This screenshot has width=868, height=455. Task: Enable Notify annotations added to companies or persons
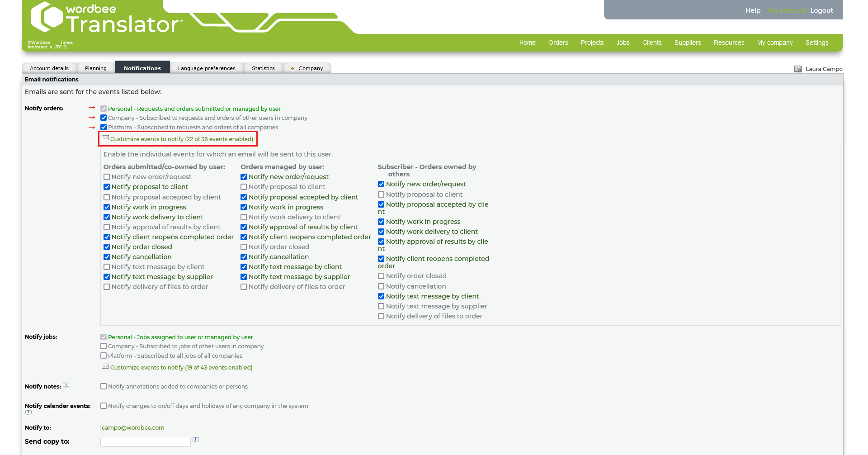[104, 387]
